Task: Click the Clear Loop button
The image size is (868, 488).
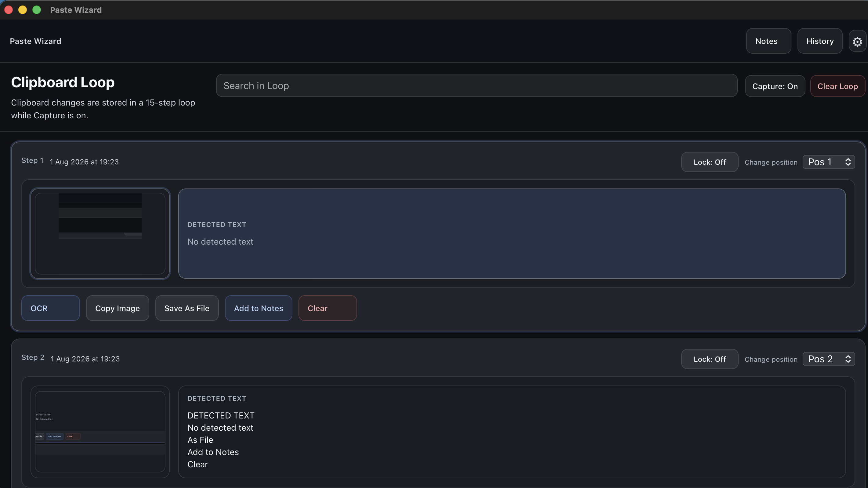Action: click(837, 86)
